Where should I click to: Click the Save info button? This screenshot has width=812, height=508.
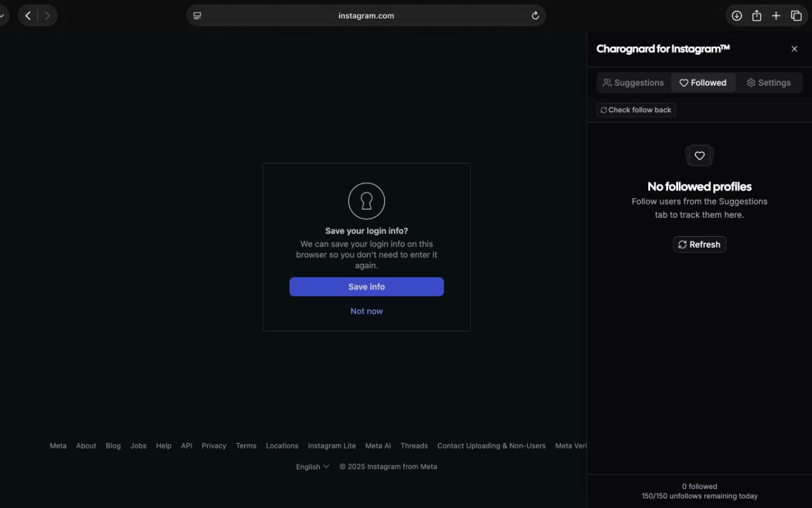367,287
